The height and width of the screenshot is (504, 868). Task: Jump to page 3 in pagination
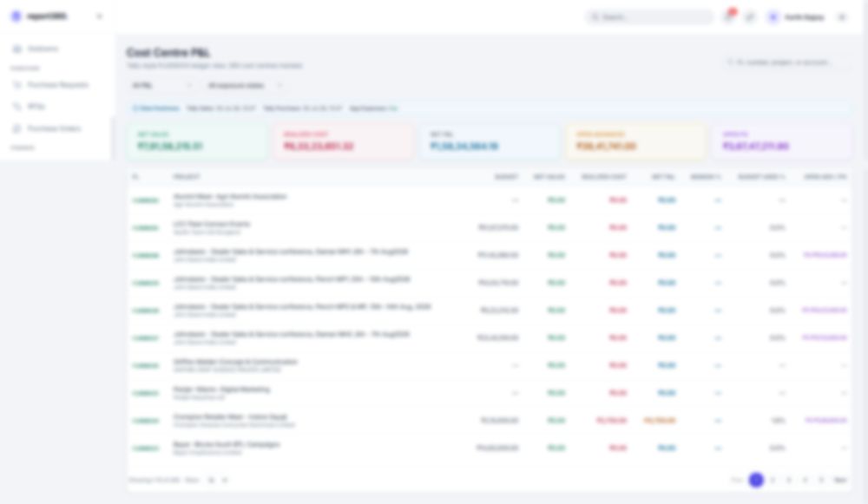point(789,481)
